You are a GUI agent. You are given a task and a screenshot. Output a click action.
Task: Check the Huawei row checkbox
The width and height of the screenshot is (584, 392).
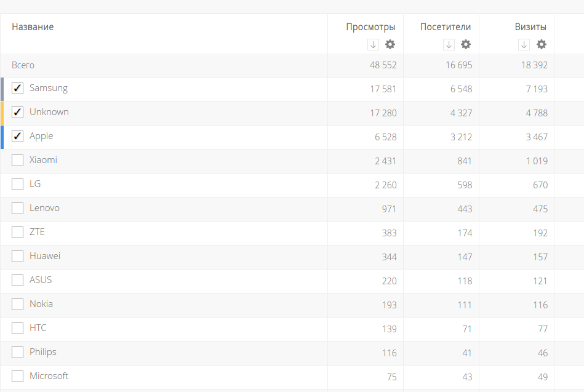tap(18, 257)
